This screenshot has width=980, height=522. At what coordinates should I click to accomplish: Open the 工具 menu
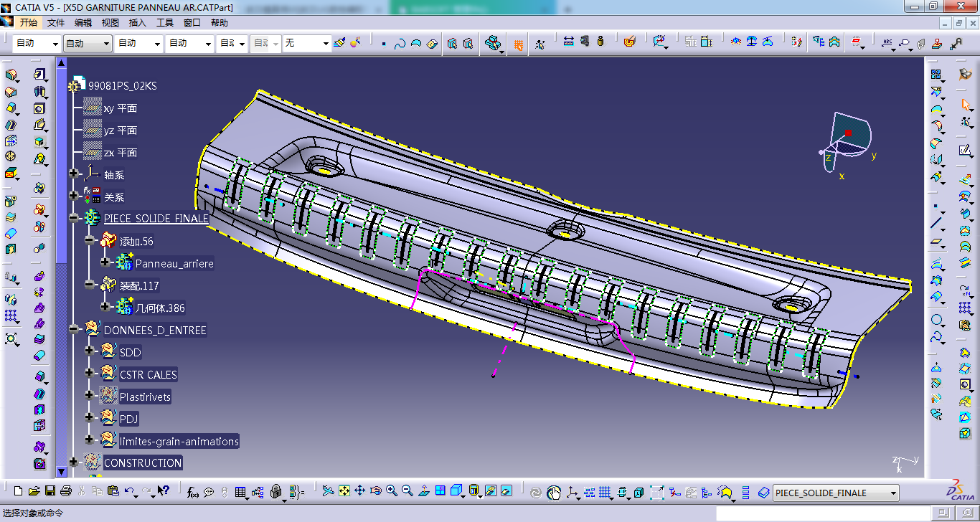[165, 23]
